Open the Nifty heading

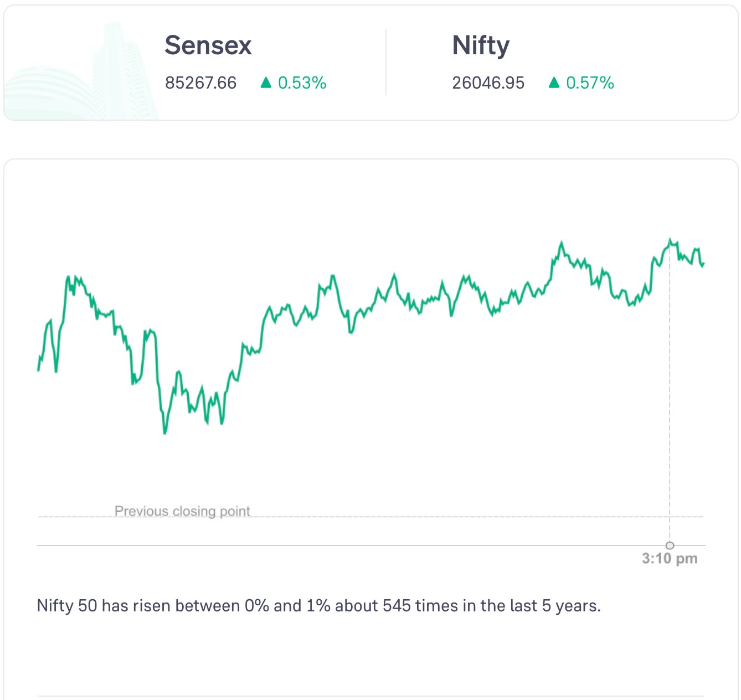pyautogui.click(x=481, y=45)
